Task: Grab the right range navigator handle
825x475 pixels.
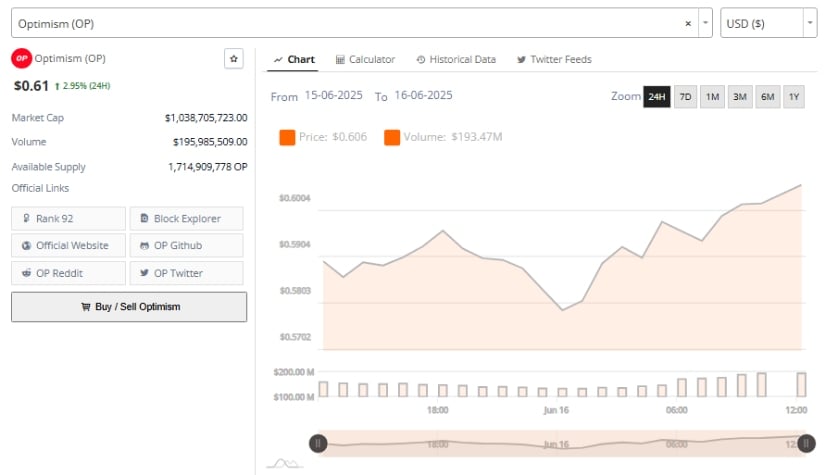Action: click(x=806, y=443)
